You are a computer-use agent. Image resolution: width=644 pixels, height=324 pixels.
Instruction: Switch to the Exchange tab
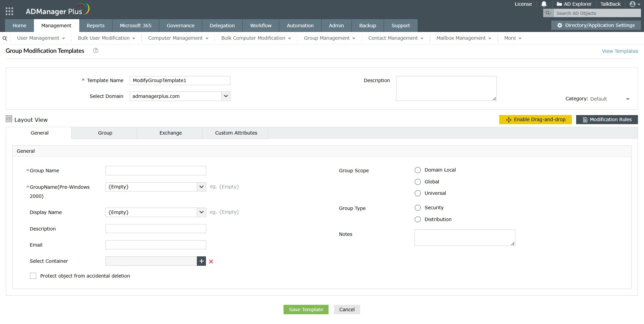(170, 133)
